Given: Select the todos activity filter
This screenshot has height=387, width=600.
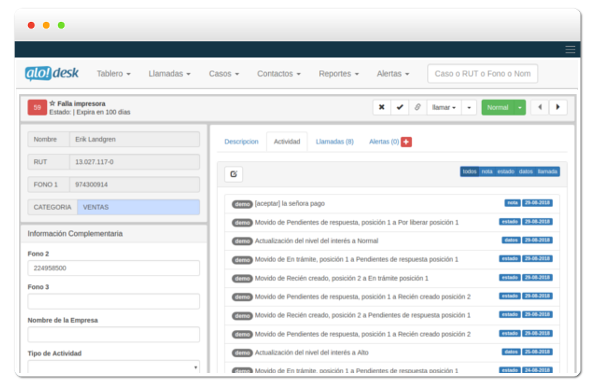Looking at the screenshot, I should 470,171.
